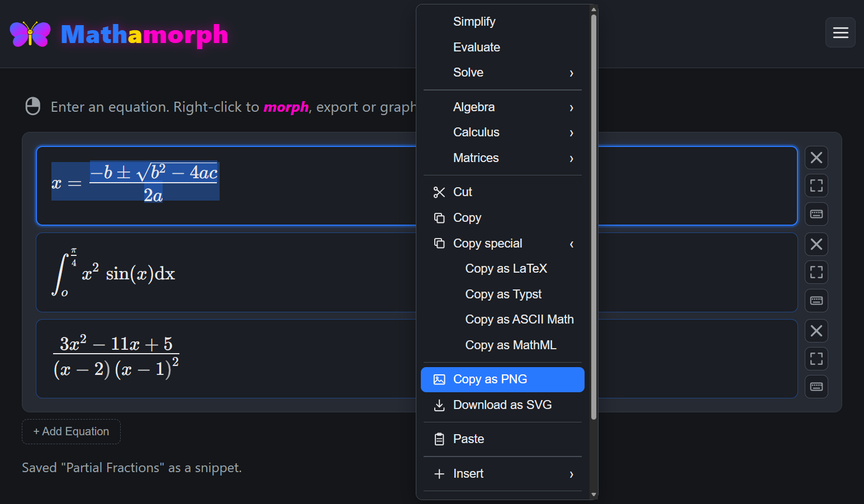Choose Copy as MathML
This screenshot has height=504, width=864.
[502, 345]
